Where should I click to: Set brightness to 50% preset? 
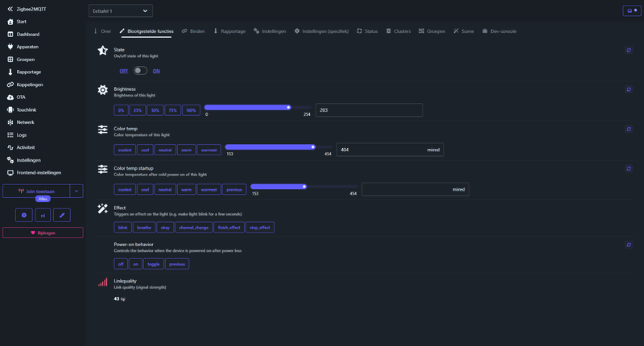point(155,110)
